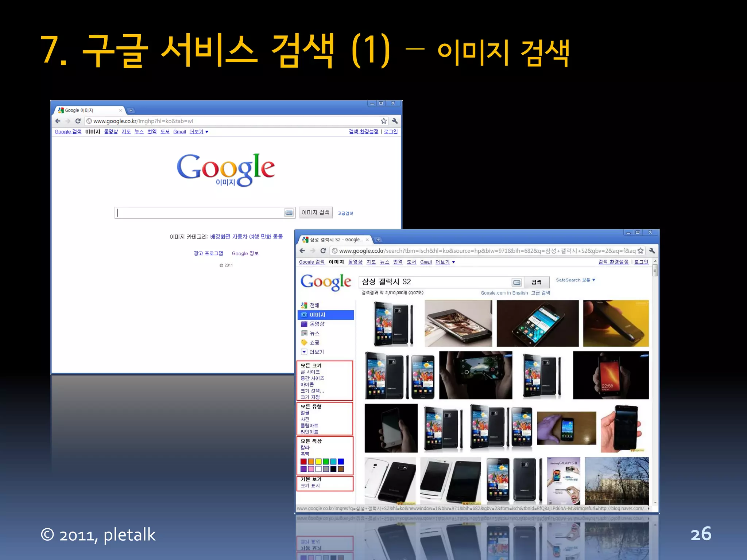Viewport: 747px width, 560px height.
Task: Click the 검색 button in results window
Action: point(536,282)
